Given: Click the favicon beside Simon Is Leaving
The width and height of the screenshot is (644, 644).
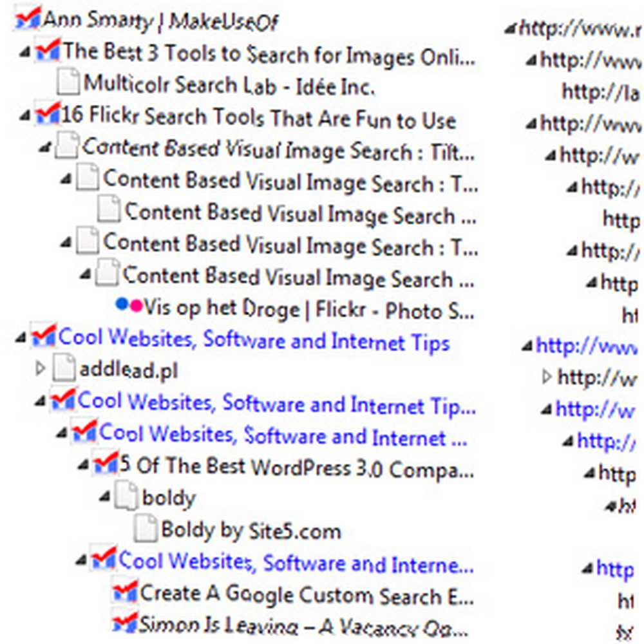Looking at the screenshot, I should pyautogui.click(x=125, y=622).
